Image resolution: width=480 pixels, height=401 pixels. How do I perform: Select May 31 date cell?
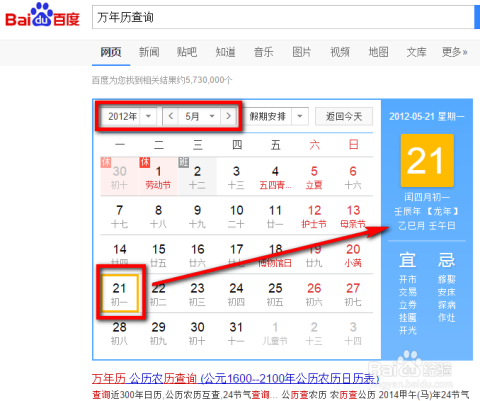tap(236, 333)
